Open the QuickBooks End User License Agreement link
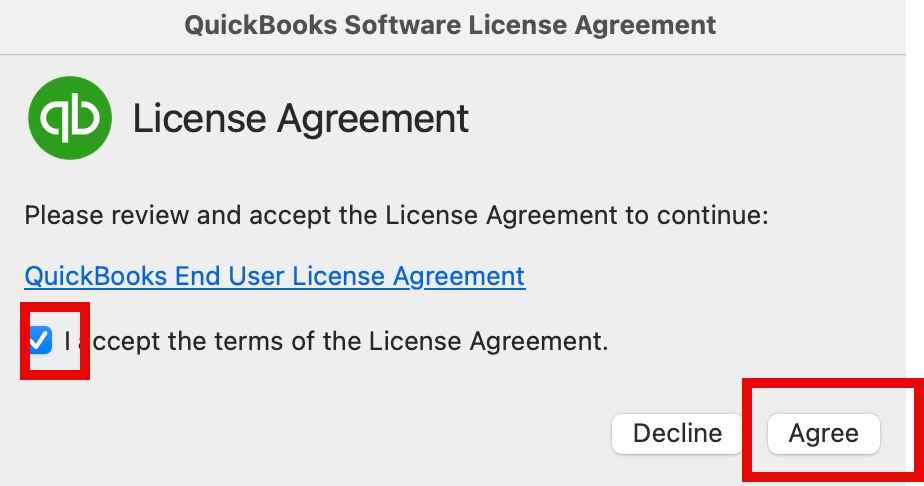924x486 pixels. pos(274,276)
